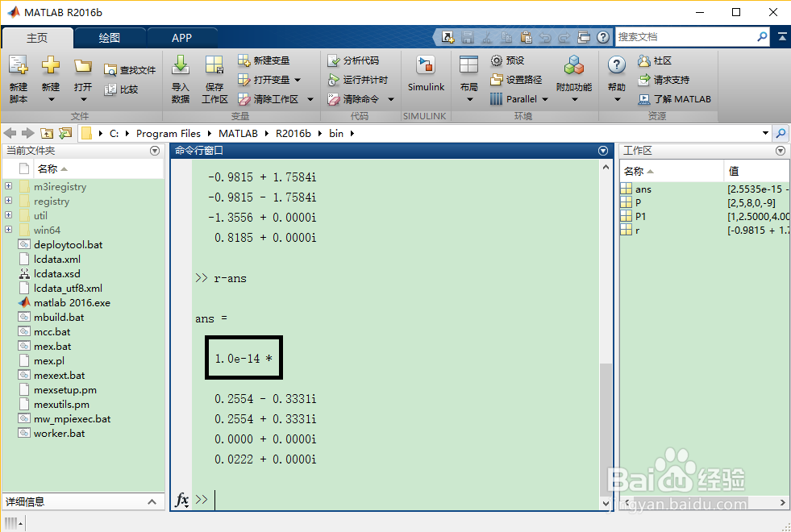Image resolution: width=791 pixels, height=532 pixels.
Task: Open the fx function browser
Action: click(x=181, y=500)
